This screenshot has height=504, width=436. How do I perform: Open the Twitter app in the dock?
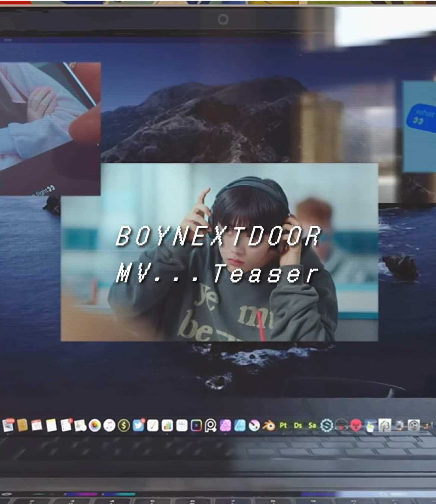[138, 425]
